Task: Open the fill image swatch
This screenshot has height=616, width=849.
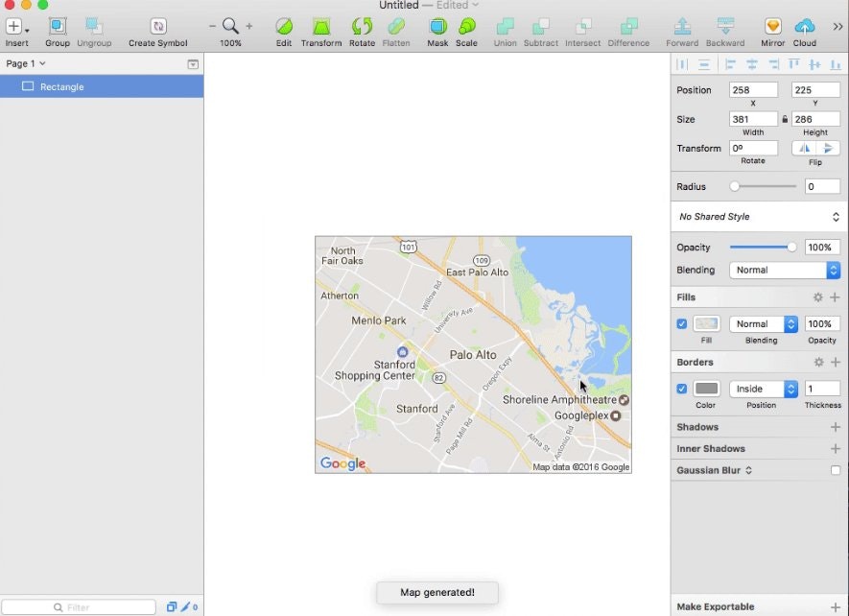Action: [707, 324]
